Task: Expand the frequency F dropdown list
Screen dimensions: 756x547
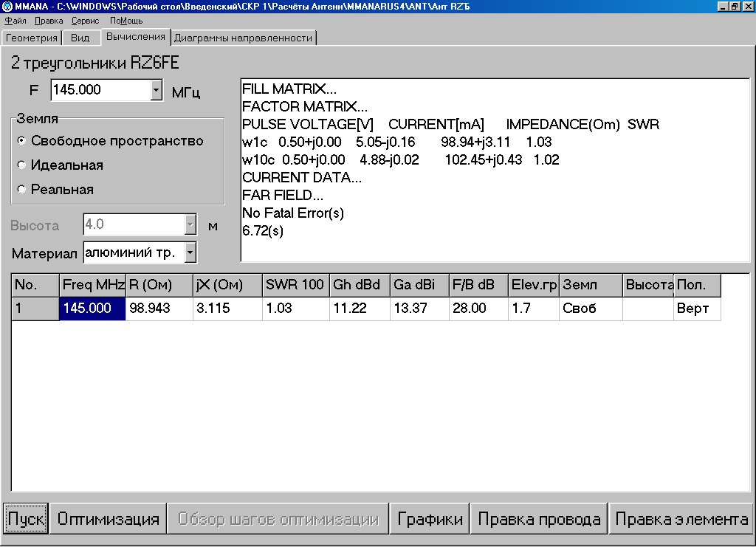Action: [156, 90]
